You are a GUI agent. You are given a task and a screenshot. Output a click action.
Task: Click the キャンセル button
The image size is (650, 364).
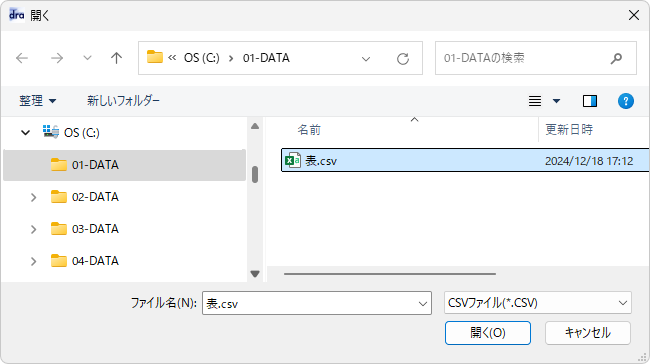coord(588,333)
